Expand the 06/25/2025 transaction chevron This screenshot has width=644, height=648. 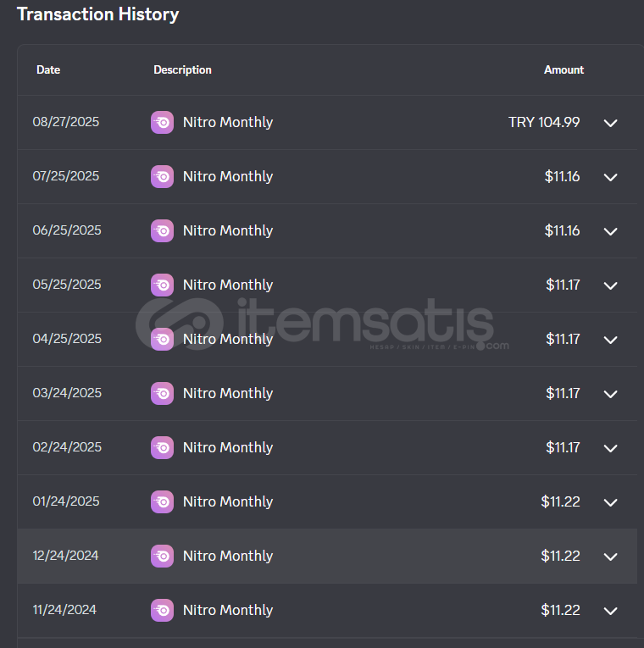coord(610,231)
